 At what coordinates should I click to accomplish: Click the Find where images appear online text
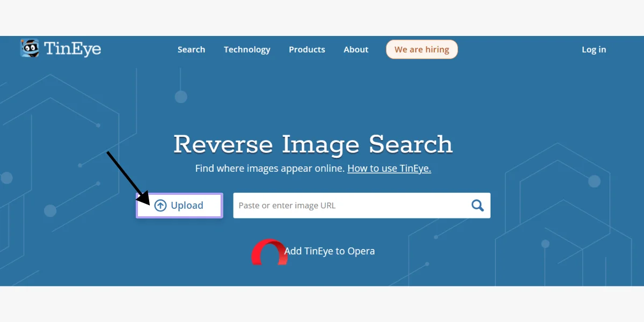[270, 169]
